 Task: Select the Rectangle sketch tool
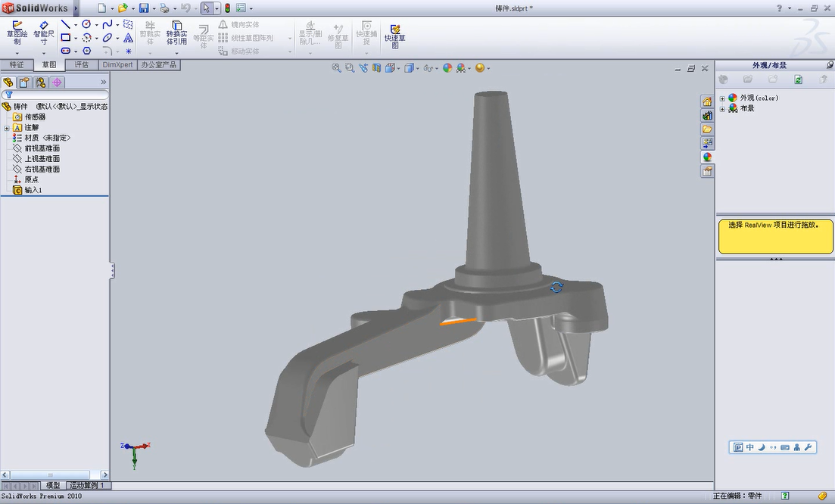[66, 38]
